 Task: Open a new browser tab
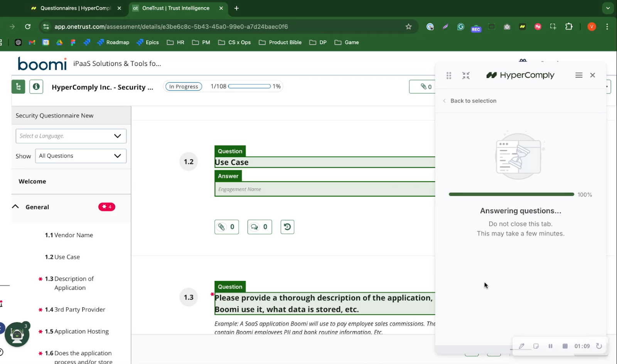coord(237,8)
